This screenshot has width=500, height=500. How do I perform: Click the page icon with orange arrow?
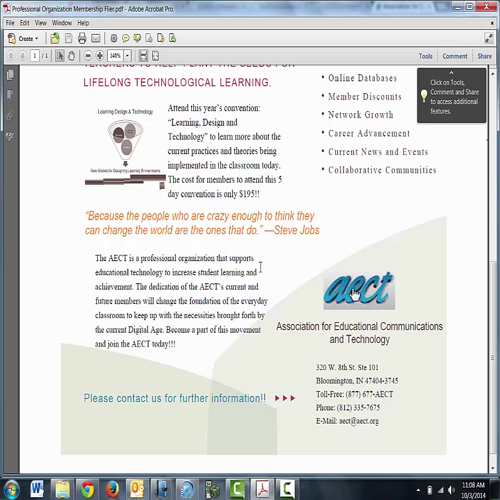(161, 39)
